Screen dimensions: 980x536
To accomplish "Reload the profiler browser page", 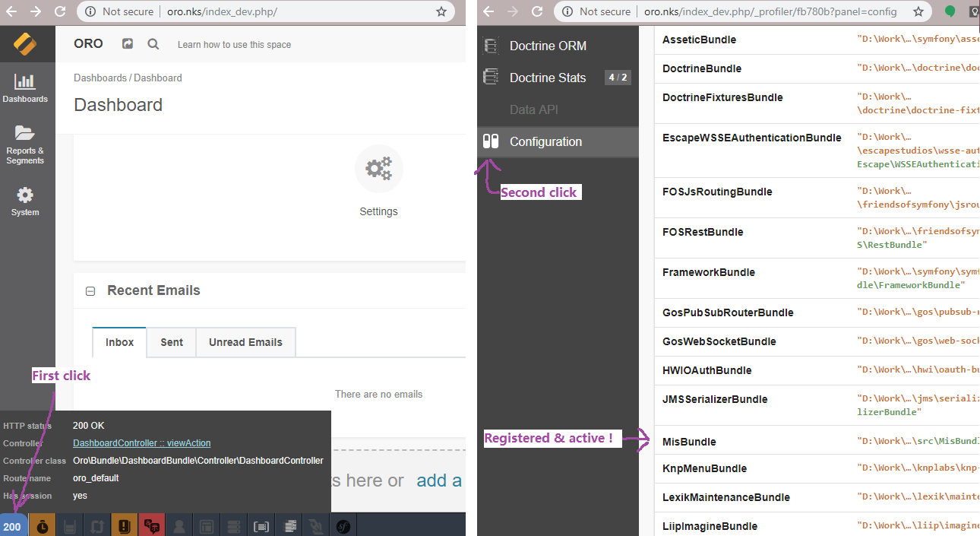I will pos(537,11).
